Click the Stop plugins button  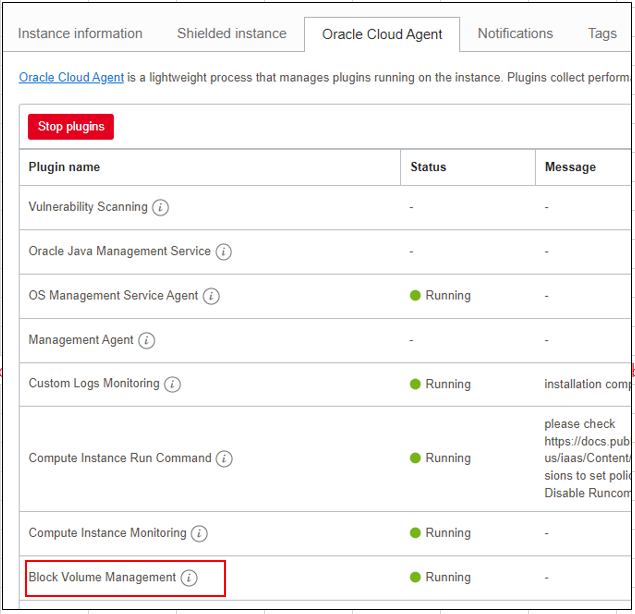click(71, 127)
